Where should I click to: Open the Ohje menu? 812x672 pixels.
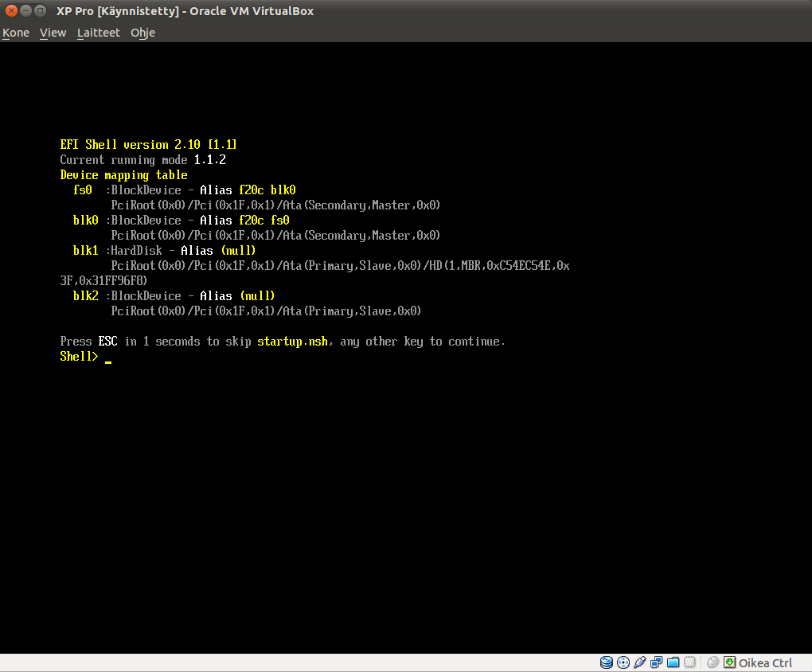pos(142,33)
